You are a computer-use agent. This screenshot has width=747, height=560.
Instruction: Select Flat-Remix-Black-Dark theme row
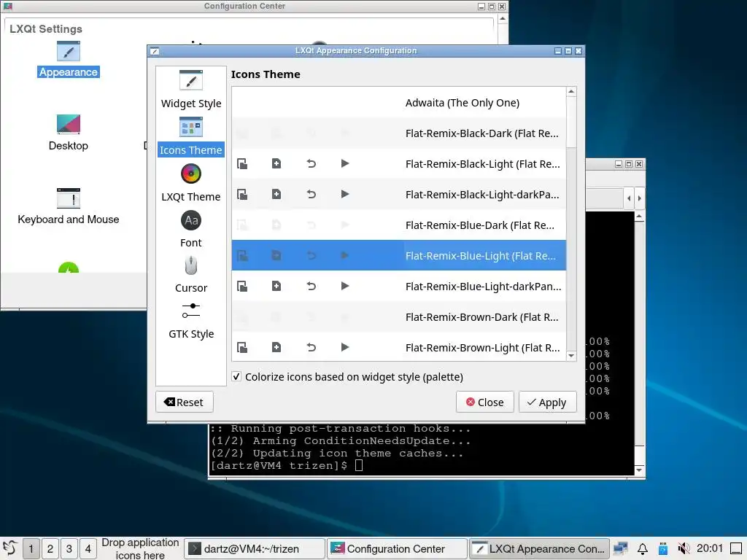399,133
